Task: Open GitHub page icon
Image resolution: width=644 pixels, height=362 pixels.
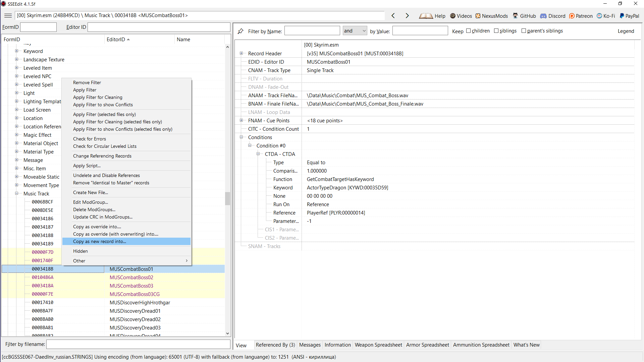Action: pyautogui.click(x=516, y=16)
